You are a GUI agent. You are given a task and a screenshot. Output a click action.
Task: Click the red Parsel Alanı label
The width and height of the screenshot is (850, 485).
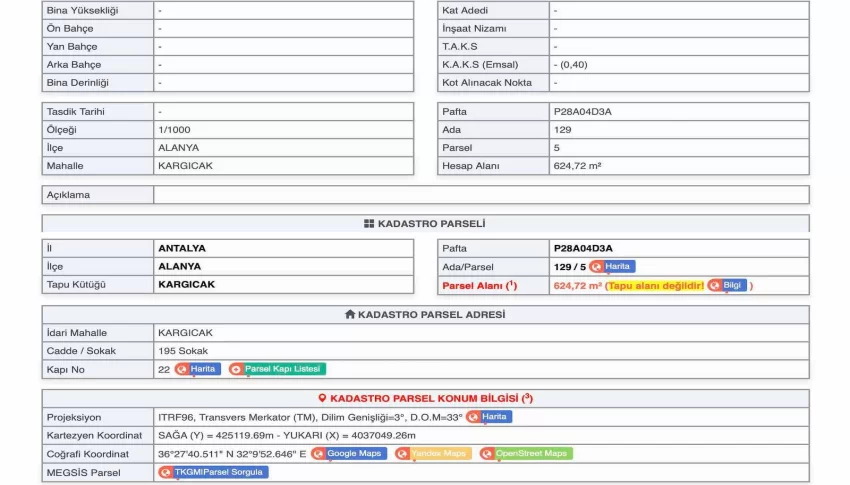(x=479, y=285)
